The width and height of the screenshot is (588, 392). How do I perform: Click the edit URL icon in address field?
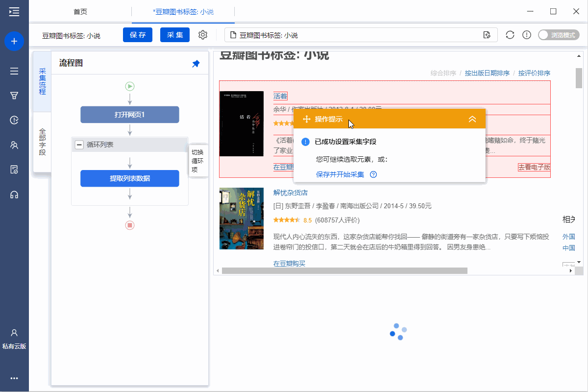[x=487, y=35]
